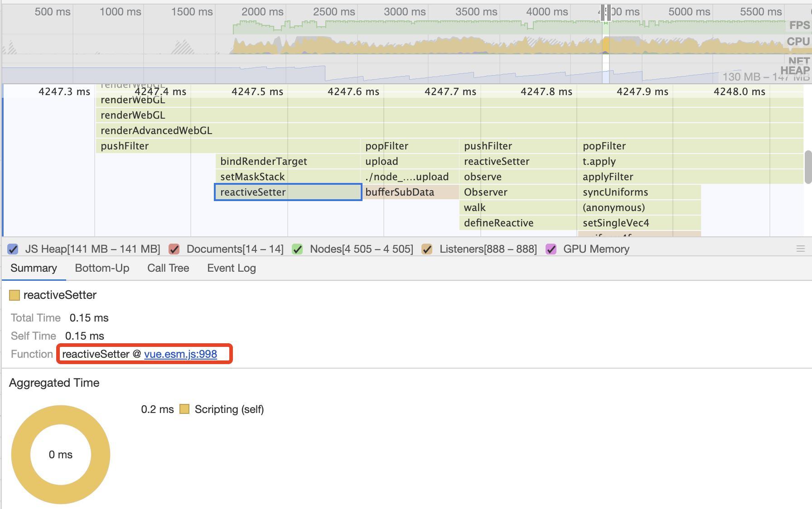Viewport: 812px width, 509px height.
Task: Toggle the Listeners counter checkbox
Action: pos(427,249)
